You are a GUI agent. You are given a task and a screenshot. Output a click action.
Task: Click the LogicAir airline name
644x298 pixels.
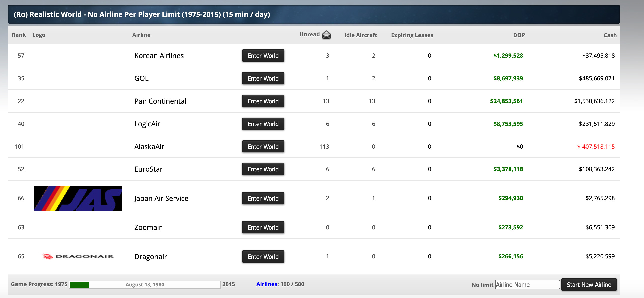pos(147,124)
